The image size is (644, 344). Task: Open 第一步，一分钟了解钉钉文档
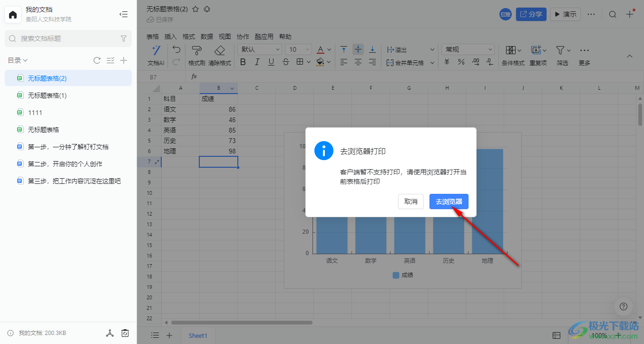pos(68,147)
